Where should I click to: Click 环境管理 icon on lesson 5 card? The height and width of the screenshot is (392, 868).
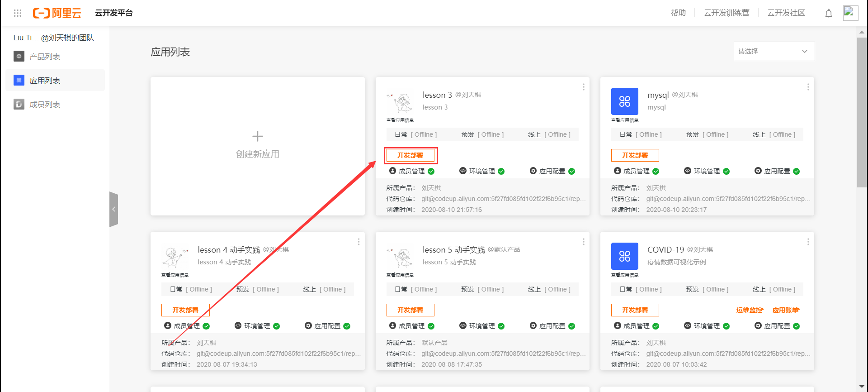(x=462, y=325)
